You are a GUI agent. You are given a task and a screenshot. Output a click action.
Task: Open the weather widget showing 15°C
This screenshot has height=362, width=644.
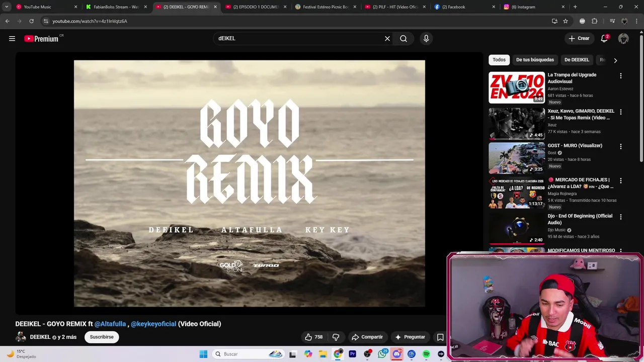click(x=21, y=354)
